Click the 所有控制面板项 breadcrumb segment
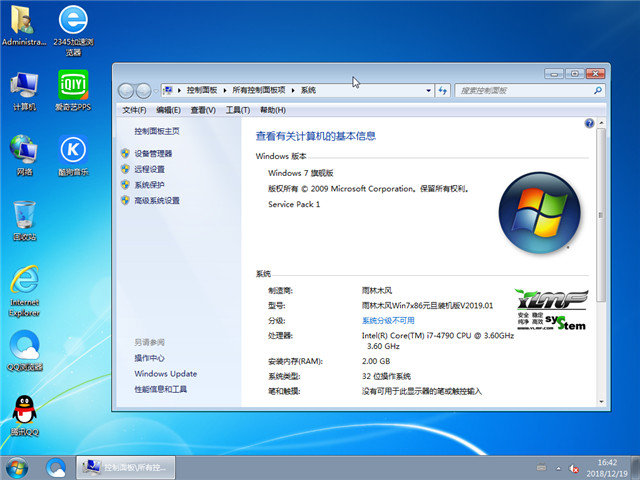Screen dimensions: 640x480 point(259,90)
